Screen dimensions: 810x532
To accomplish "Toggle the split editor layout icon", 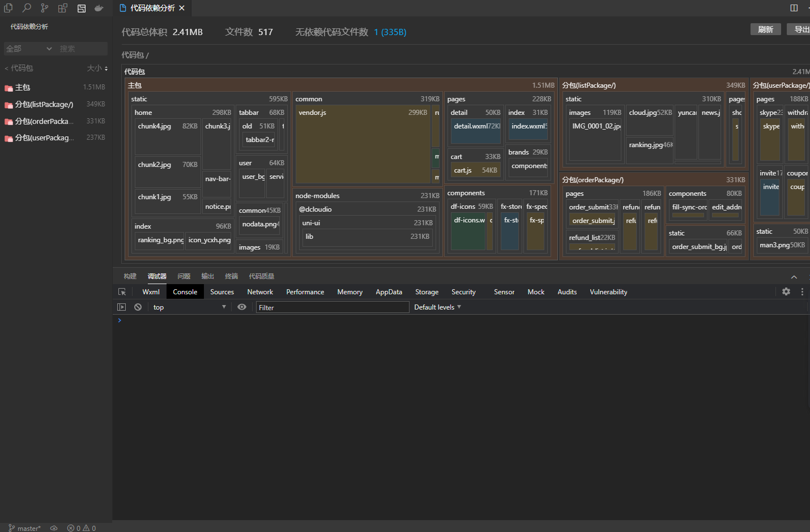I will [794, 8].
